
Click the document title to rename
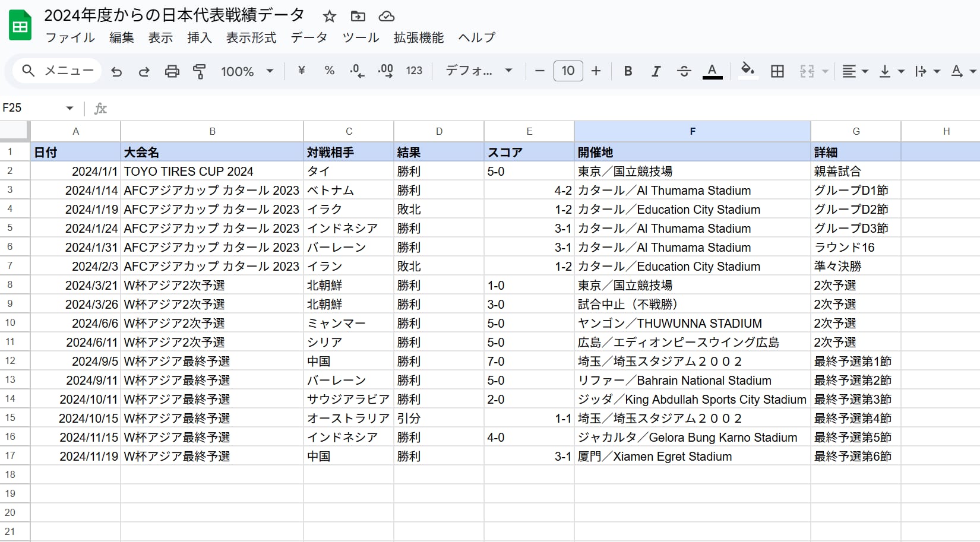(175, 15)
